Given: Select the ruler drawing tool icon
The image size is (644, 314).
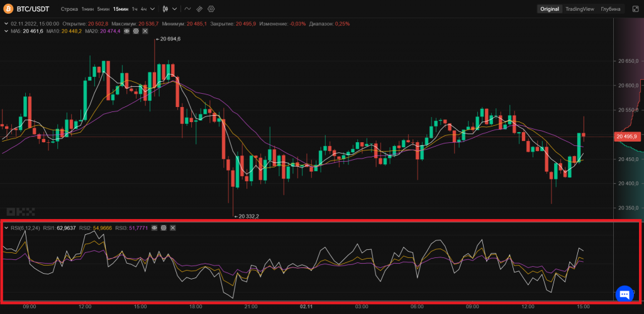Looking at the screenshot, I should [x=199, y=9].
